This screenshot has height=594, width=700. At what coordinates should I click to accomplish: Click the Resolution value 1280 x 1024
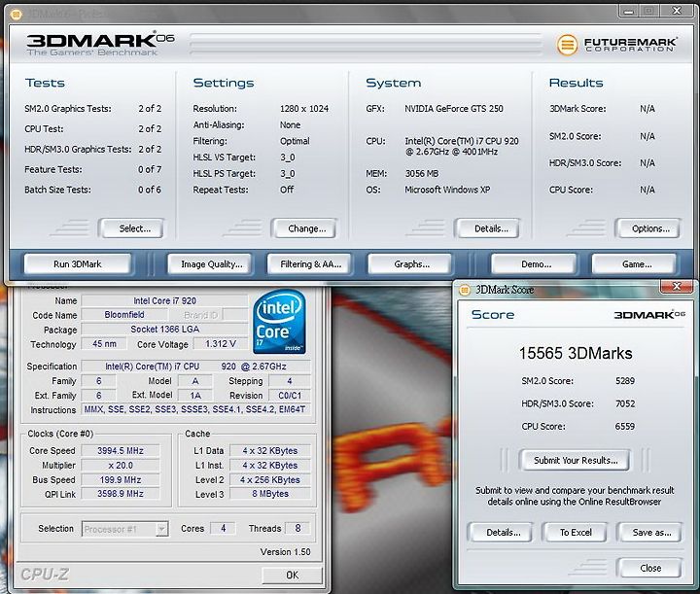coord(304,109)
